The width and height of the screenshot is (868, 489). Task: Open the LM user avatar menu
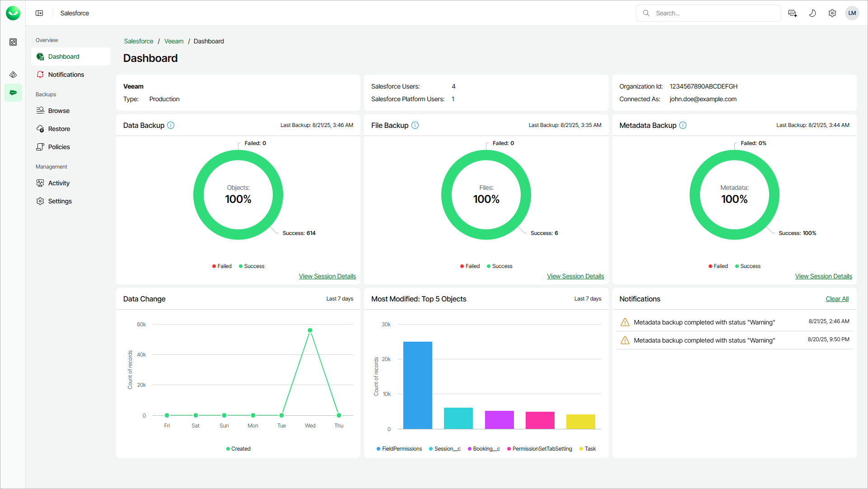point(852,13)
